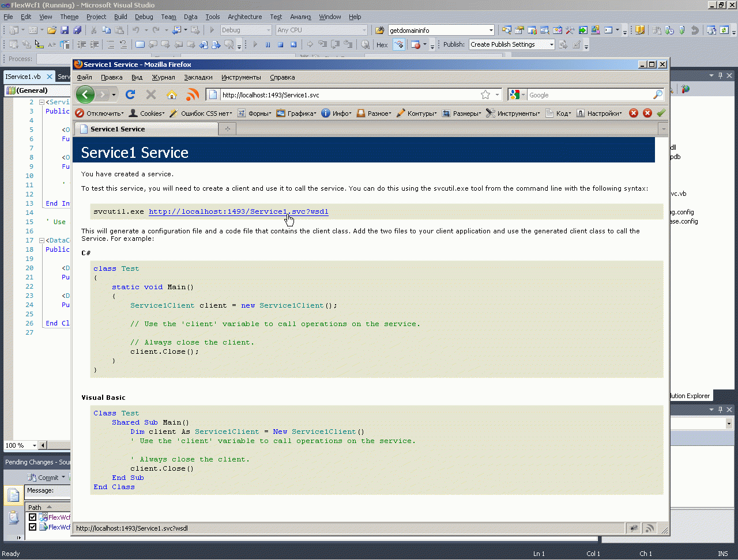Open the Visual Studio Debug menu
Image resolution: width=738 pixels, height=560 pixels.
click(144, 17)
